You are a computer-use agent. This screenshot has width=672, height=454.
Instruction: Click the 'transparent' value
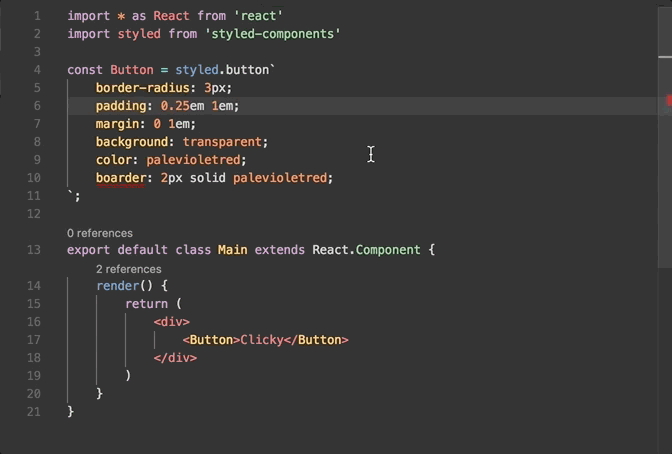click(x=222, y=142)
